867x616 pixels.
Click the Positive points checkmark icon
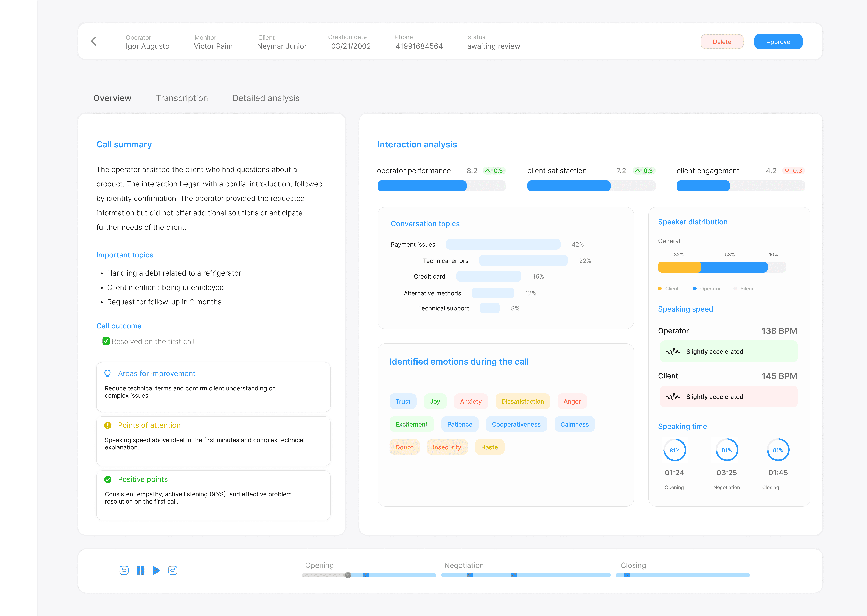point(108,479)
